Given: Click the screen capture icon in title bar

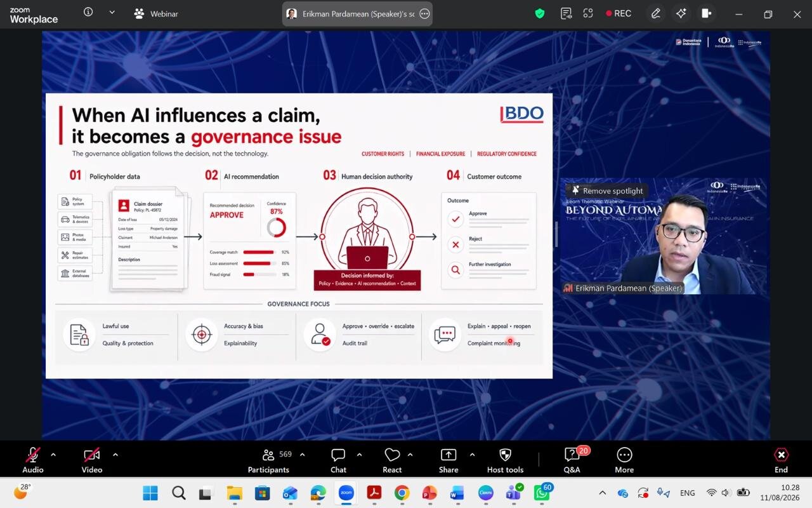Looking at the screenshot, I should (588, 13).
